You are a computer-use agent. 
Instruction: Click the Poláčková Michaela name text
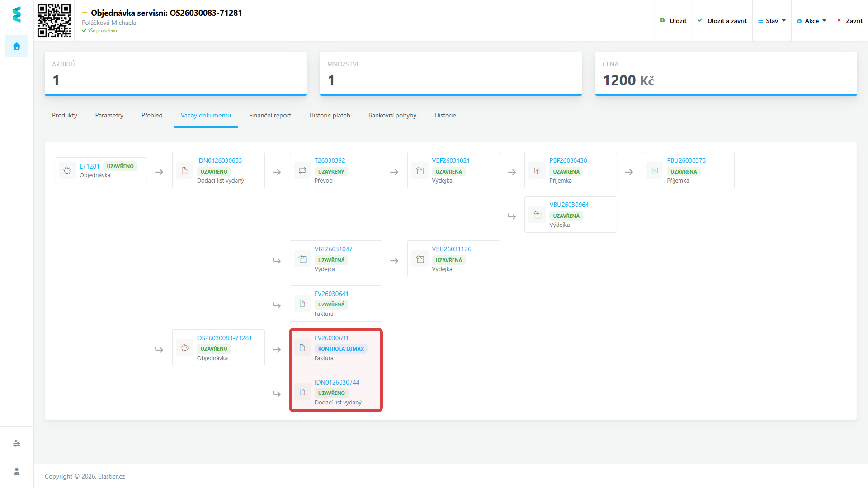click(109, 23)
